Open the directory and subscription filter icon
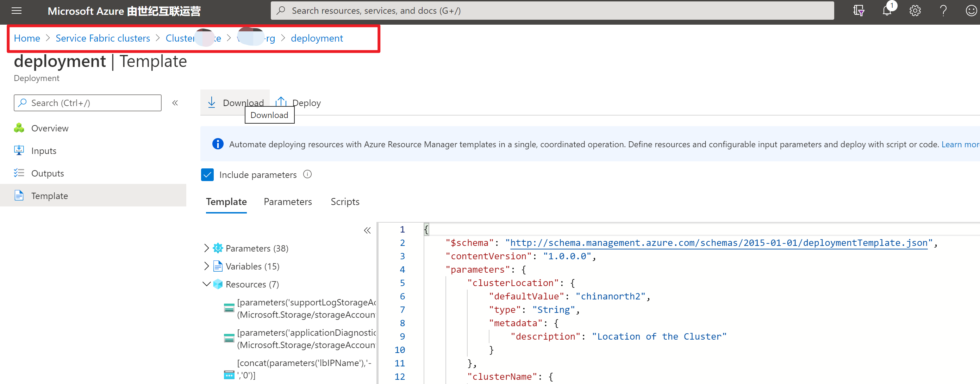Image resolution: width=980 pixels, height=384 pixels. coord(858,11)
